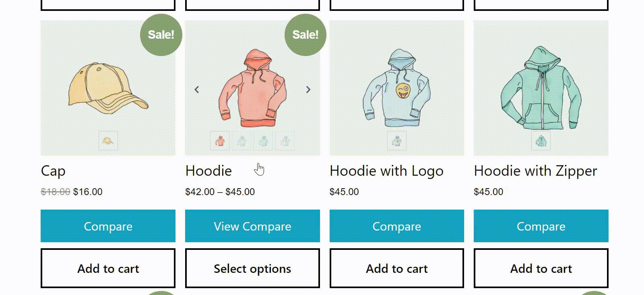
Task: Compare the Hoodie with Zipper
Action: point(541,226)
